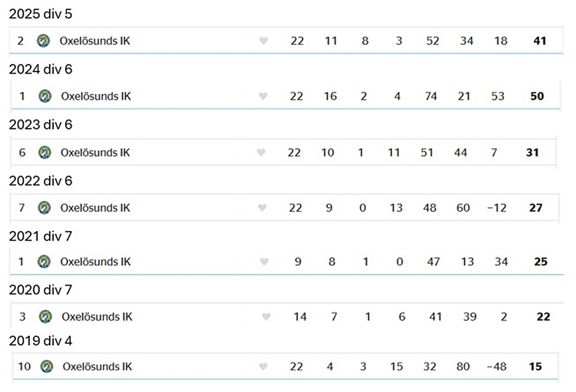Open Oxelösunds IK link in 2025 row
This screenshot has width=576, height=392.
[95, 41]
